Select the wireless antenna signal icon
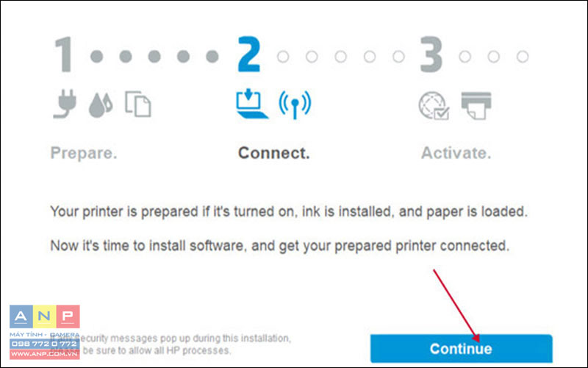The image size is (588, 368). click(x=295, y=105)
